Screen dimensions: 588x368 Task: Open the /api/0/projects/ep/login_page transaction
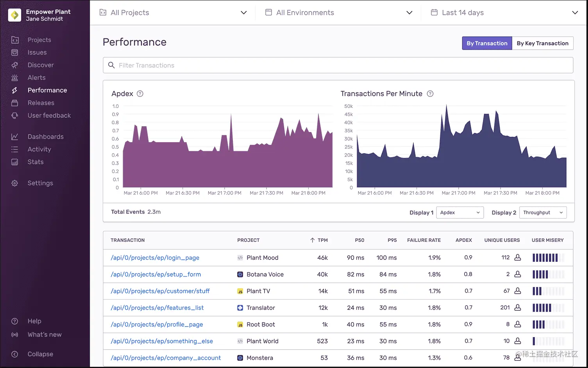pyautogui.click(x=155, y=258)
